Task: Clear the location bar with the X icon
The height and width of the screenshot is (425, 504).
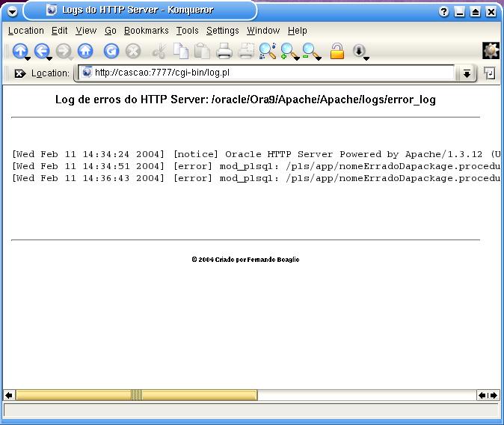Action: click(20, 73)
